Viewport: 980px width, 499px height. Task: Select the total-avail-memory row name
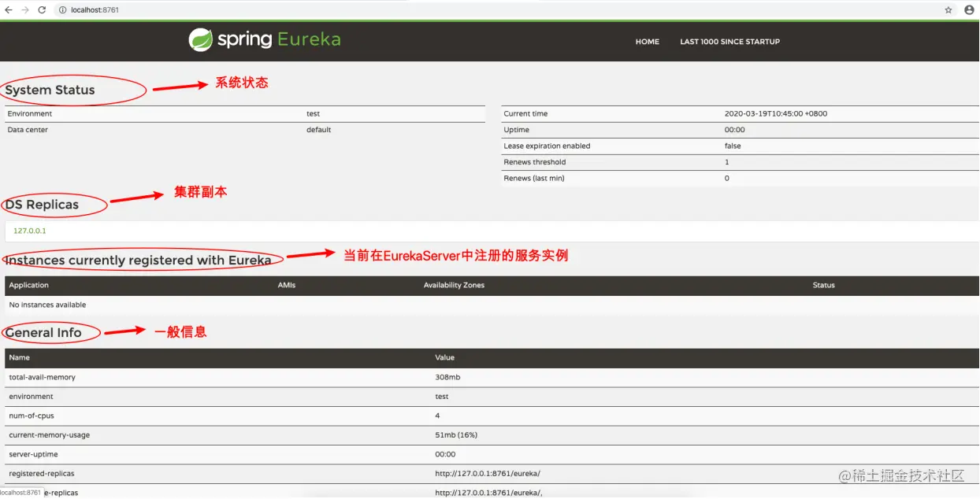click(43, 378)
